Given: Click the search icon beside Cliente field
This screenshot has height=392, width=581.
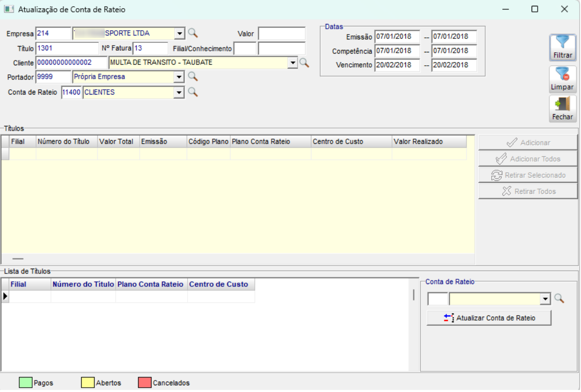Looking at the screenshot, I should pyautogui.click(x=304, y=62).
